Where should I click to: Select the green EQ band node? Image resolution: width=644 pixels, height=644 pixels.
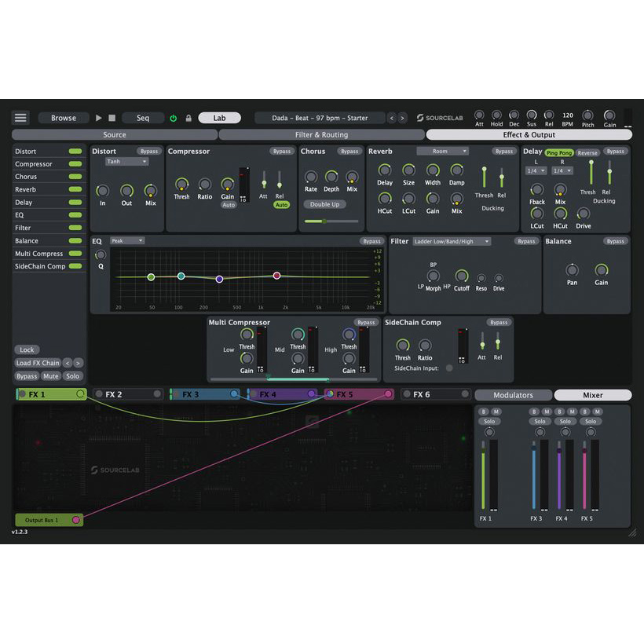(151, 277)
